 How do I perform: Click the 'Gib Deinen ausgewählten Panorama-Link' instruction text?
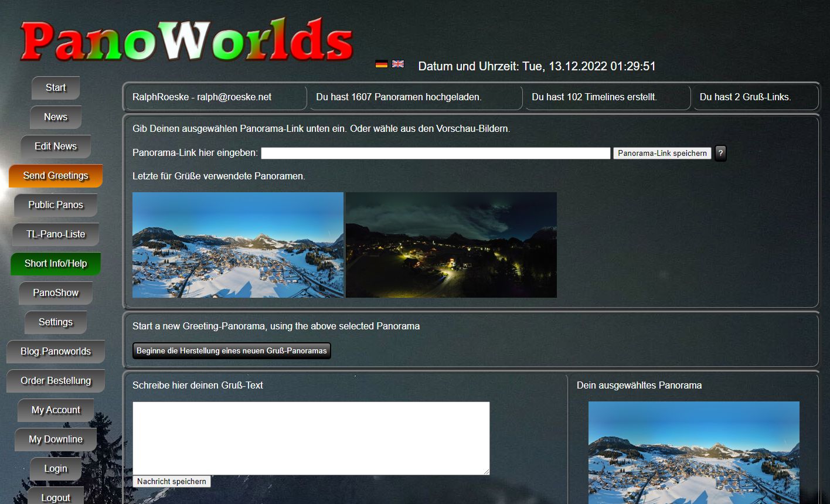click(321, 129)
